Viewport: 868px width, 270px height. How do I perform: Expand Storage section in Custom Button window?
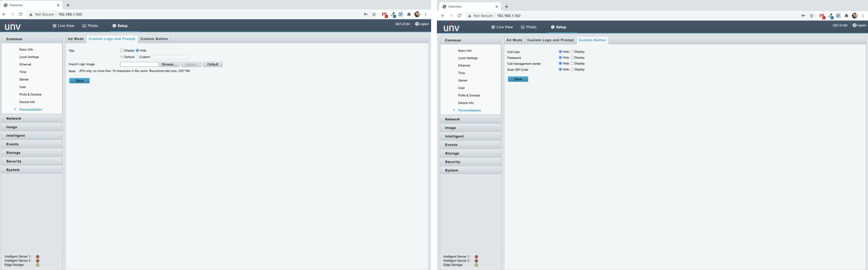click(470, 153)
